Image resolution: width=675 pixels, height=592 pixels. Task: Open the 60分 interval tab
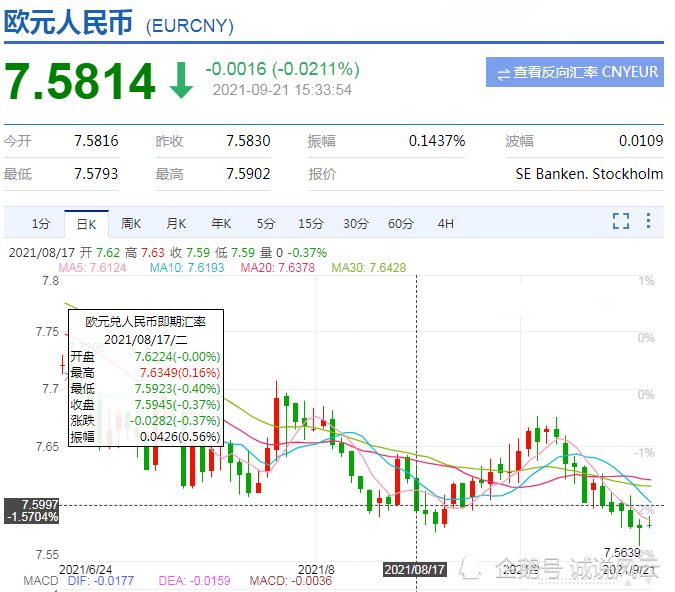tap(401, 224)
